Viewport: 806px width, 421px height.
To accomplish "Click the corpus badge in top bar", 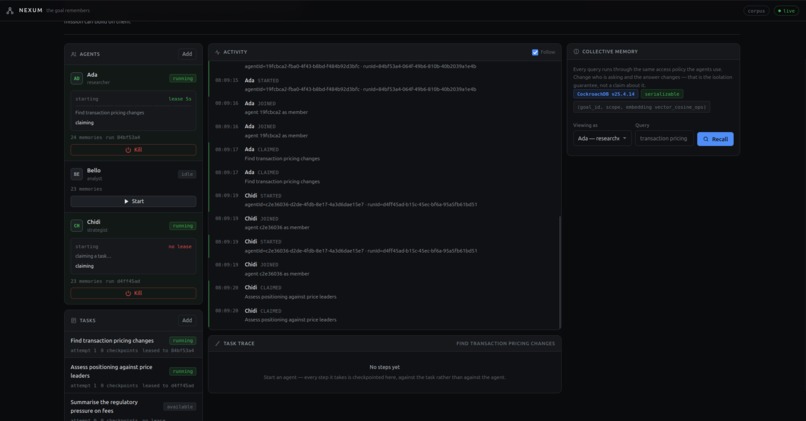I will (x=756, y=11).
